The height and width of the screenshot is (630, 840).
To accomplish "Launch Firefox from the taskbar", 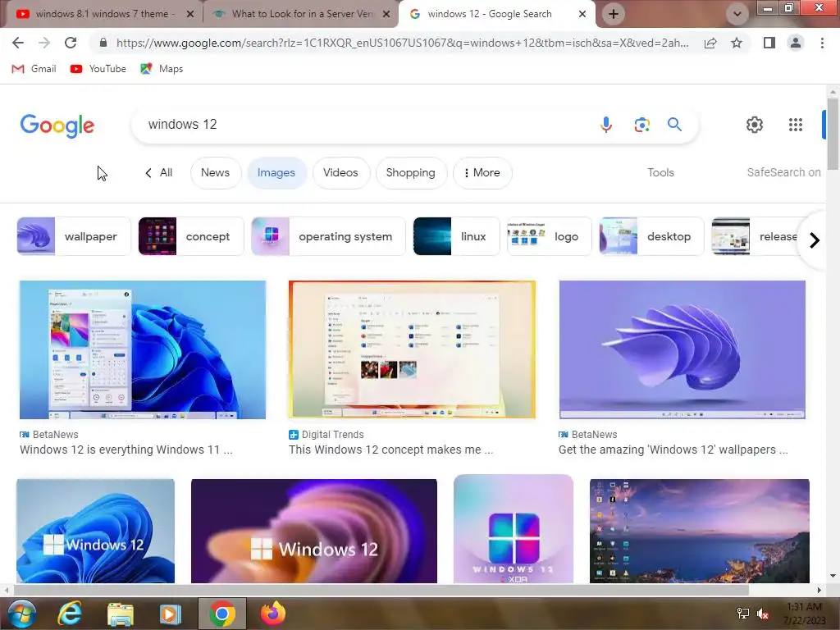I will (x=273, y=614).
